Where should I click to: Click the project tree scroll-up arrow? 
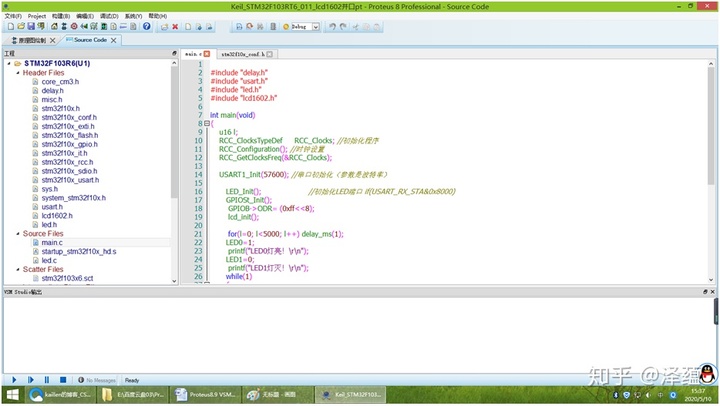(174, 63)
